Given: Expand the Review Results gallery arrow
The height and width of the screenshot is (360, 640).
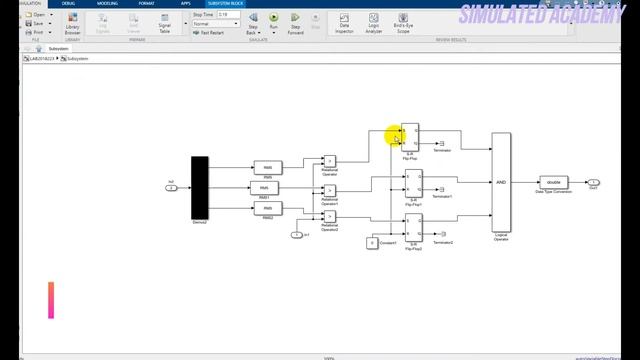Looking at the screenshot, I should [x=571, y=24].
